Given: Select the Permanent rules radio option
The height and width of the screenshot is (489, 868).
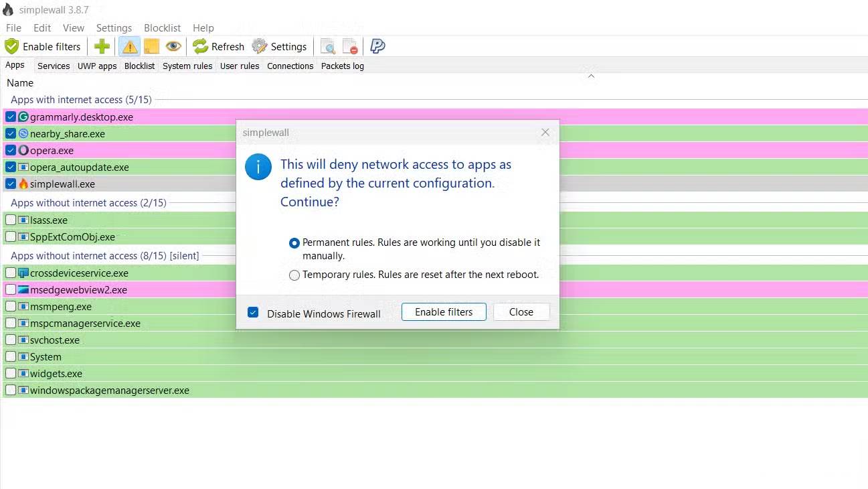Looking at the screenshot, I should 294,243.
